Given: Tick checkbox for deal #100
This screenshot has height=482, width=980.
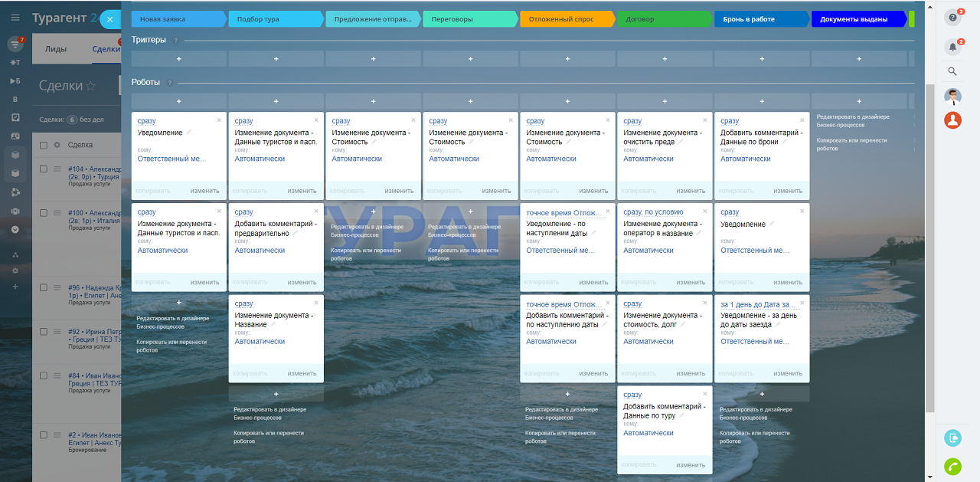Looking at the screenshot, I should 44,213.
